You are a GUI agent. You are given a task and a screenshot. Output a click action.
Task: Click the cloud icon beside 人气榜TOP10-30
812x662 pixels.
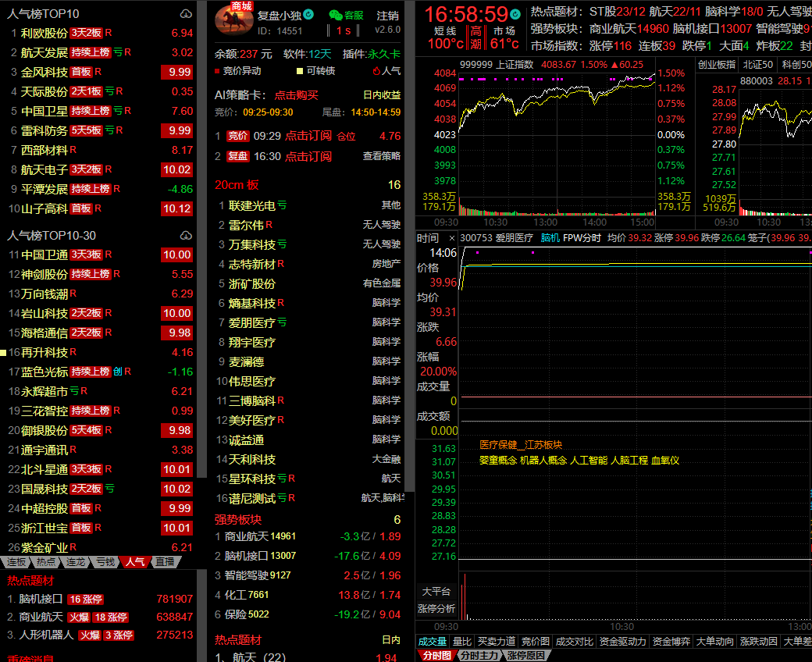tap(185, 235)
